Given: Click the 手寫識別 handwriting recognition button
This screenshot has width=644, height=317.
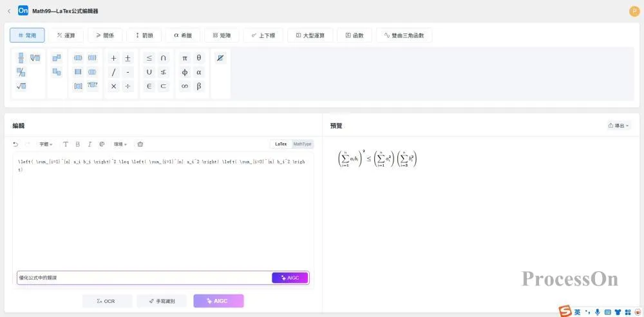Looking at the screenshot, I should pos(161,301).
